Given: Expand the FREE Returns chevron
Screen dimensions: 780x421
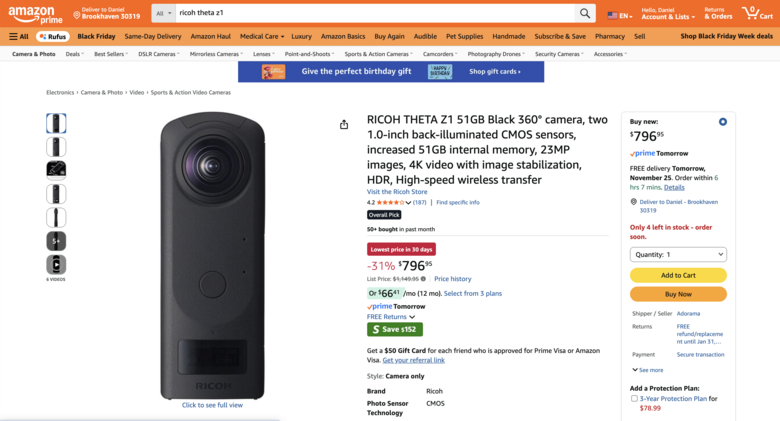Looking at the screenshot, I should point(412,317).
